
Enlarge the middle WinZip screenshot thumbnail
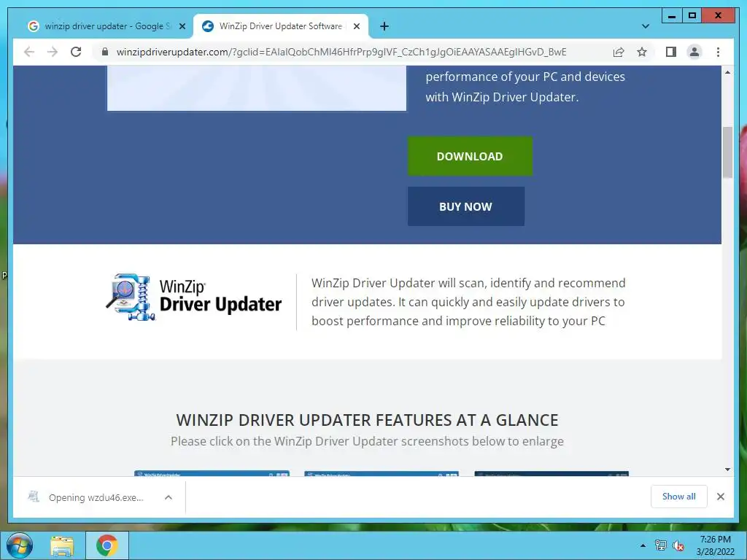[382, 473]
